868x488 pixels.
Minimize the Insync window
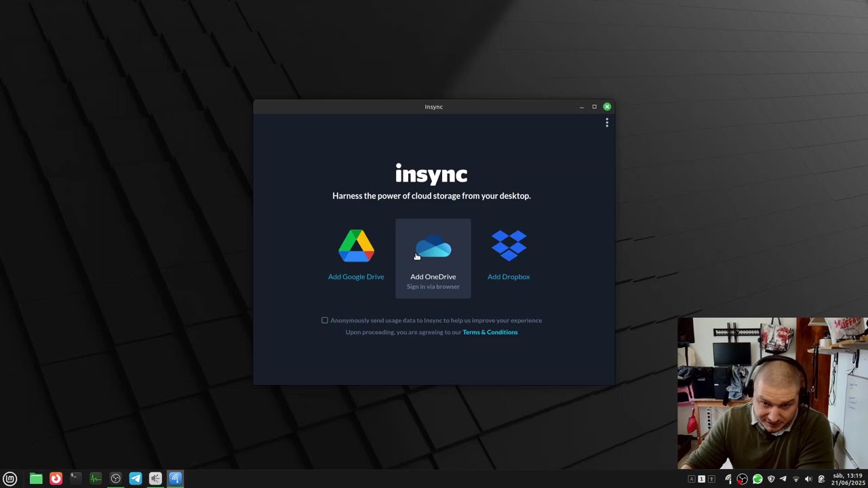click(581, 106)
